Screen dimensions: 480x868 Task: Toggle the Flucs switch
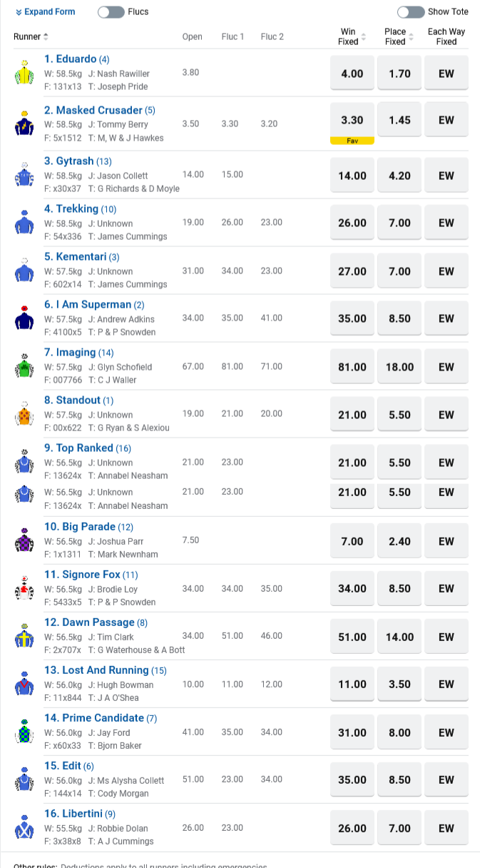click(x=111, y=12)
